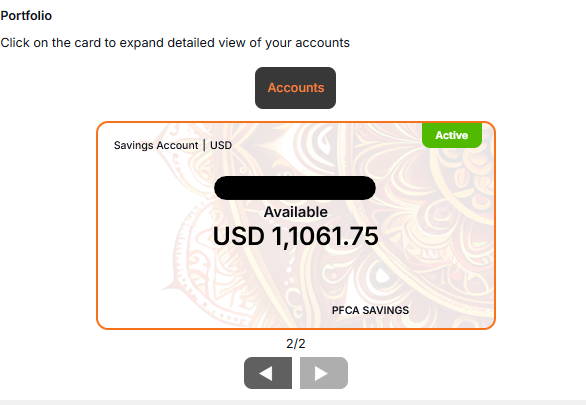The width and height of the screenshot is (586, 405).
Task: Click the divider bar between Savings Account and USD
Action: (x=204, y=145)
